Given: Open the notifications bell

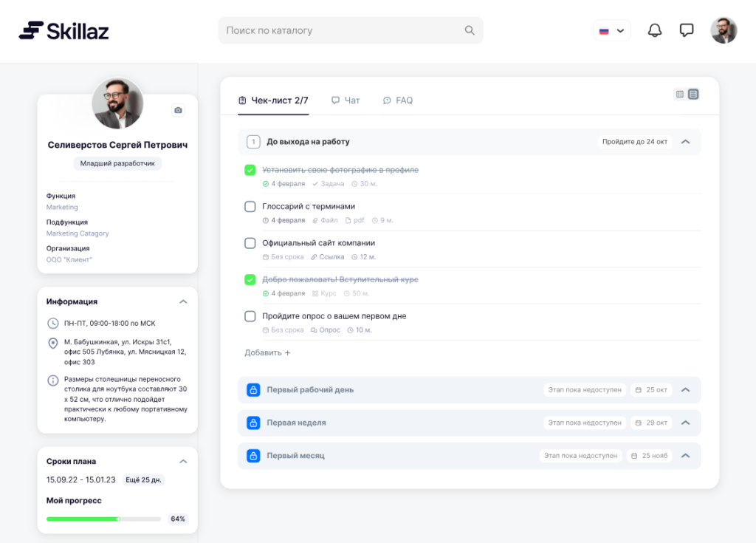Looking at the screenshot, I should pyautogui.click(x=654, y=30).
